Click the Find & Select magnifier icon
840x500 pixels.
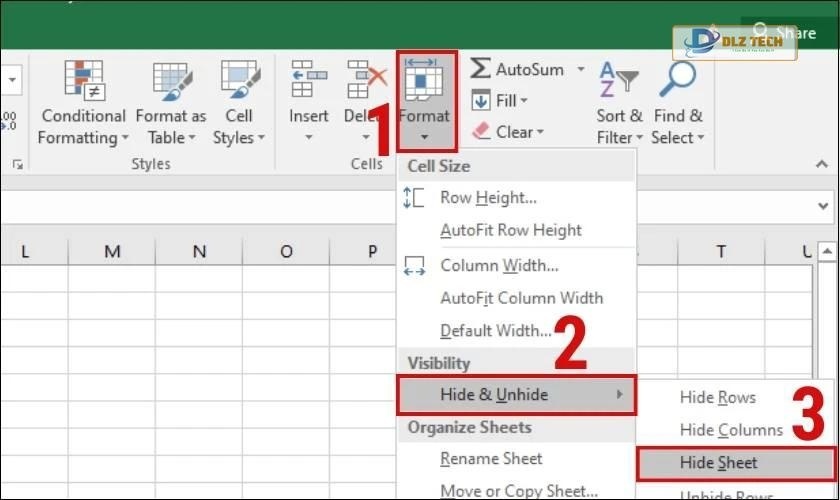point(678,80)
